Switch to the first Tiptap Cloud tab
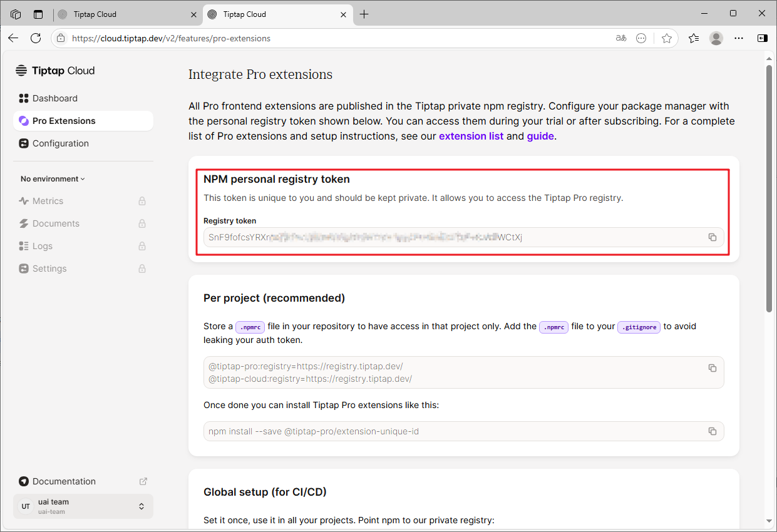This screenshot has width=777, height=532. 123,14
